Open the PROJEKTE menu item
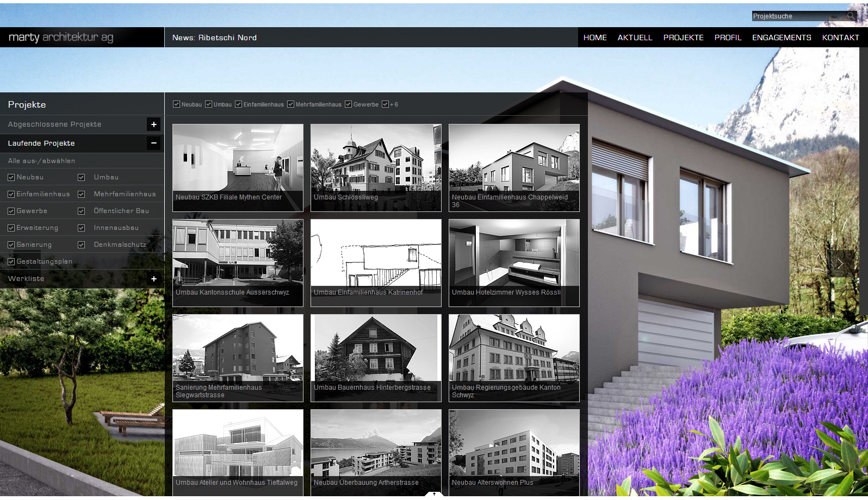Screen dimensions: 868x500 [683, 37]
